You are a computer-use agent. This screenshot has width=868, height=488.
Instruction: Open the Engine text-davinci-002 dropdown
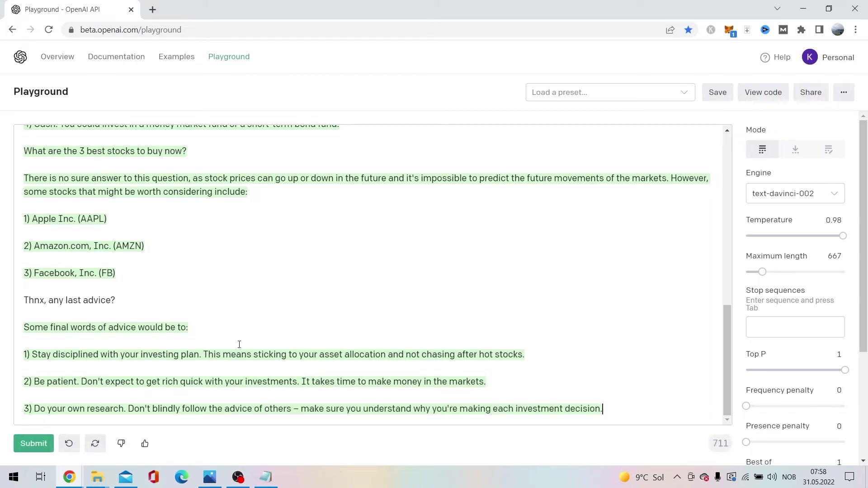pos(795,193)
